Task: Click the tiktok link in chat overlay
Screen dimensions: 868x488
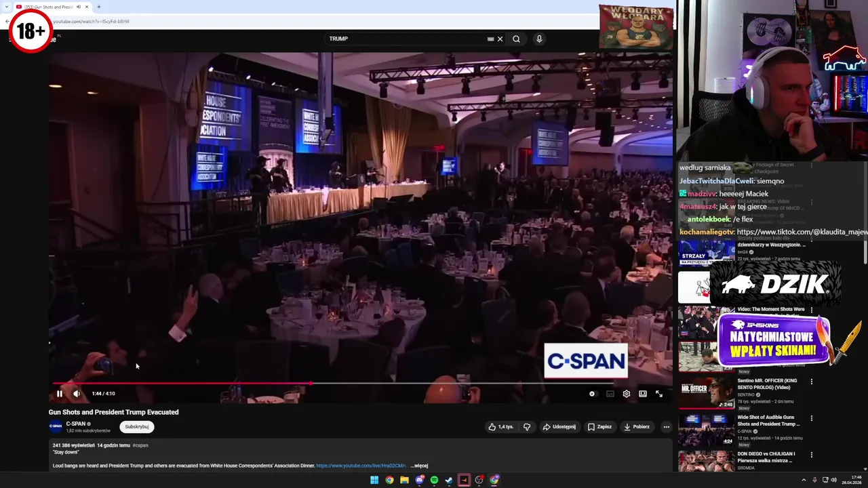Action: pos(802,232)
